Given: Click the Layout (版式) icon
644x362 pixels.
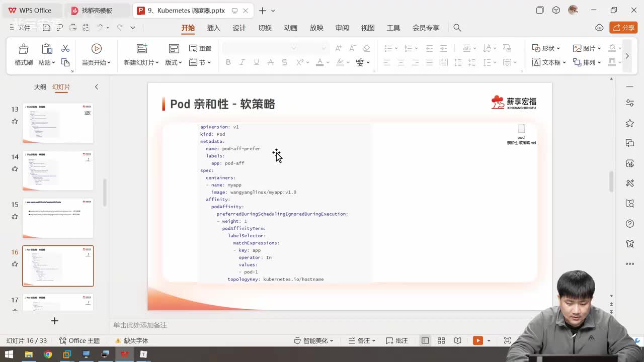Looking at the screenshot, I should (174, 49).
